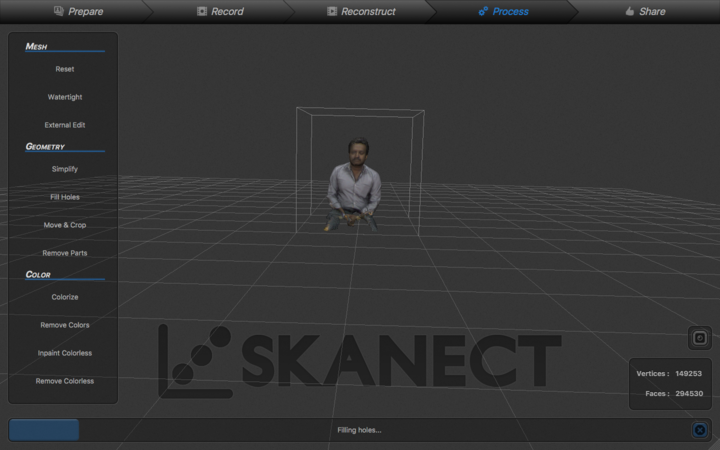
Task: Open External Edit
Action: pos(65,125)
